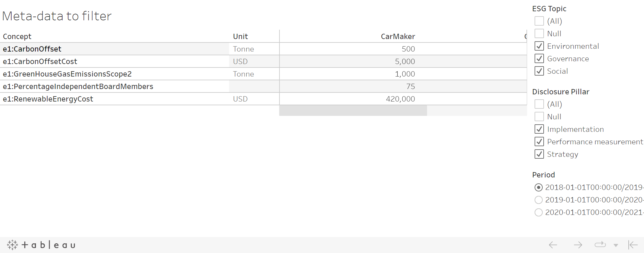Select the e1:RenewableEnergyCost row label
The width and height of the screenshot is (644, 253).
tap(48, 99)
